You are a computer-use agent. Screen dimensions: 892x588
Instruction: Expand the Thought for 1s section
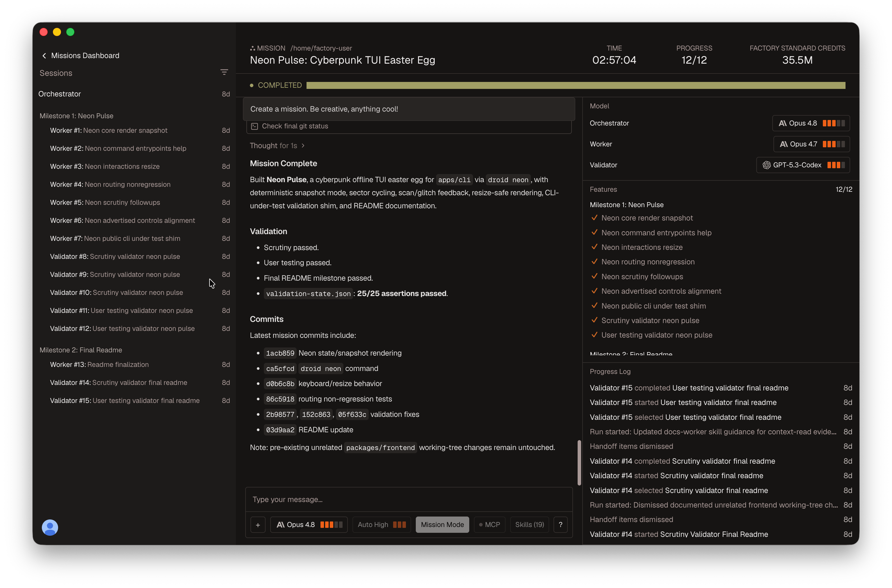coord(277,146)
